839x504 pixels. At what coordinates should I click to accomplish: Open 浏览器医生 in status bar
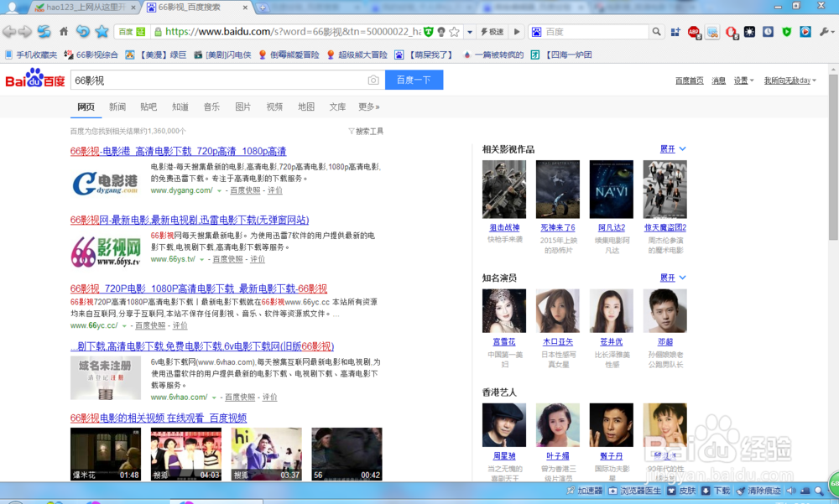(635, 491)
